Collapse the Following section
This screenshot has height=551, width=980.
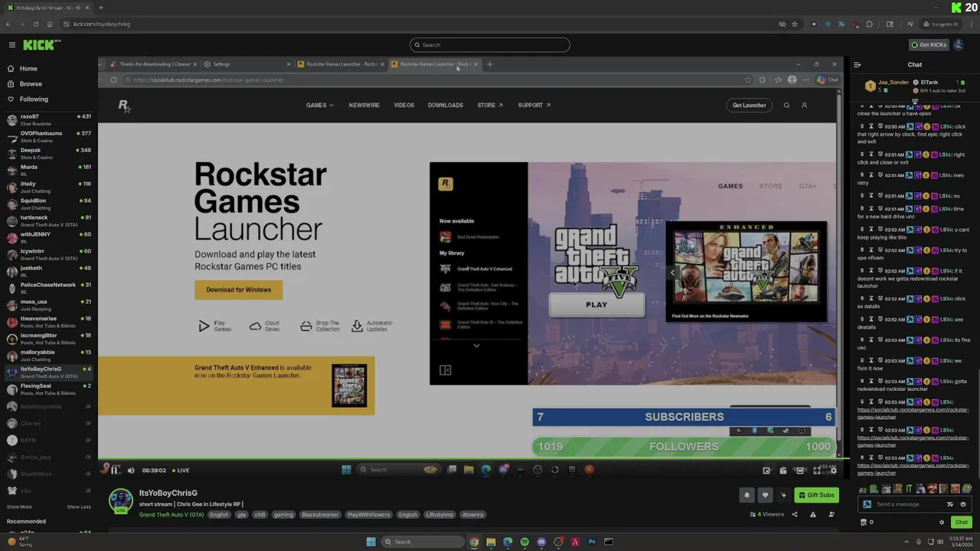pyautogui.click(x=34, y=99)
